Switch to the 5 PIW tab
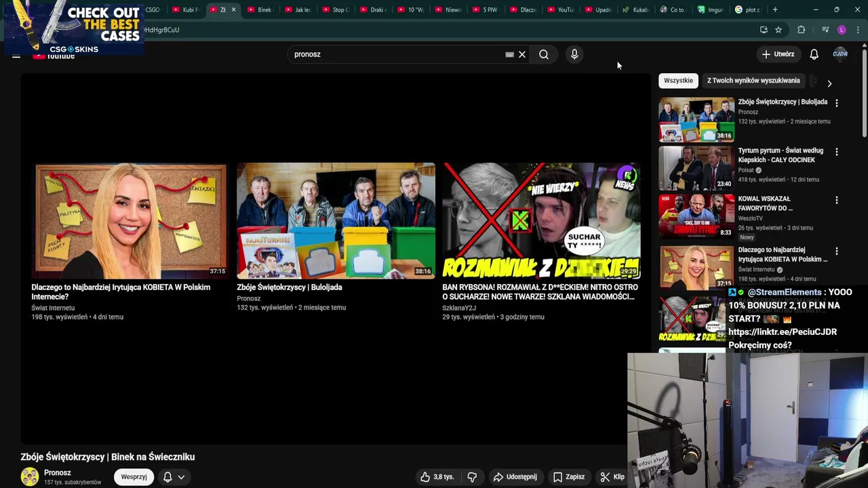Image resolution: width=868 pixels, height=488 pixels. point(485,9)
